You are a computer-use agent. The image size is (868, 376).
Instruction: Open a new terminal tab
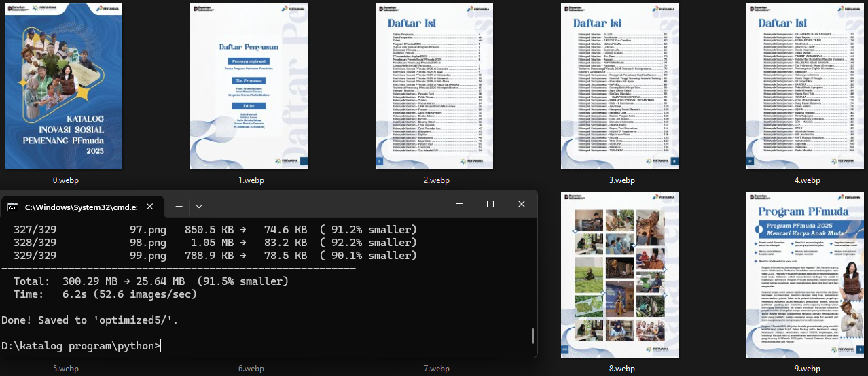(179, 205)
